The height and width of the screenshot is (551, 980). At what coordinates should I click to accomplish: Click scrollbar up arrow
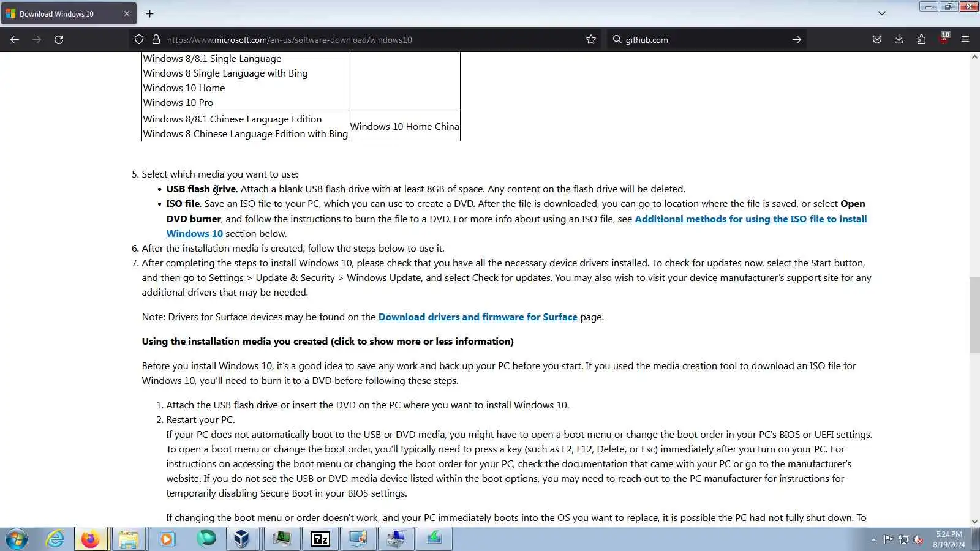click(974, 57)
